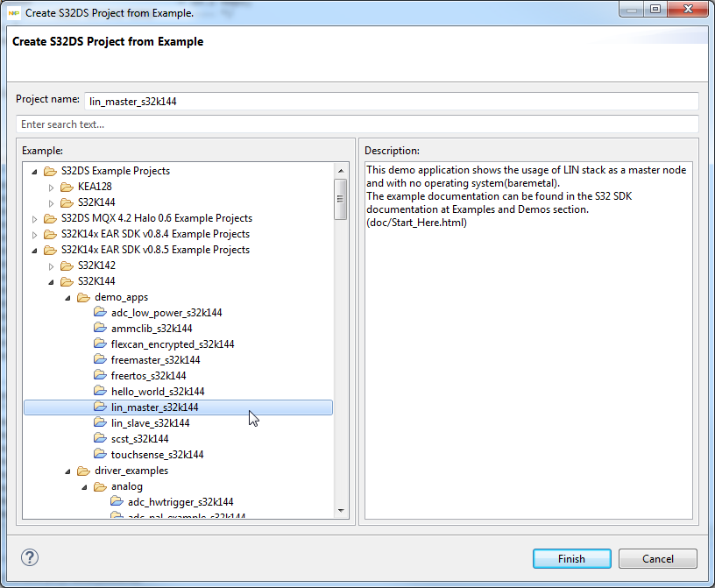Click the scst_s32k144 project icon
Image resolution: width=715 pixels, height=588 pixels.
(x=100, y=438)
